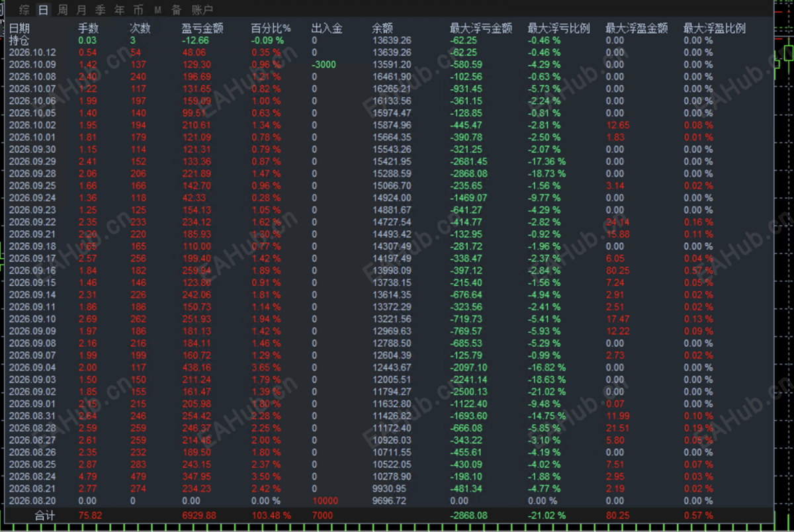
Task: Switch to the 账户 account tab
Action: (x=202, y=10)
